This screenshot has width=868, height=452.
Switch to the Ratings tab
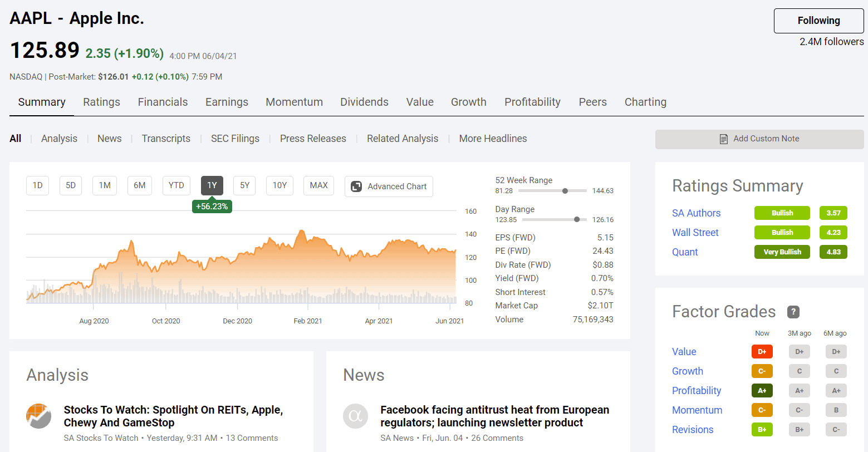101,102
